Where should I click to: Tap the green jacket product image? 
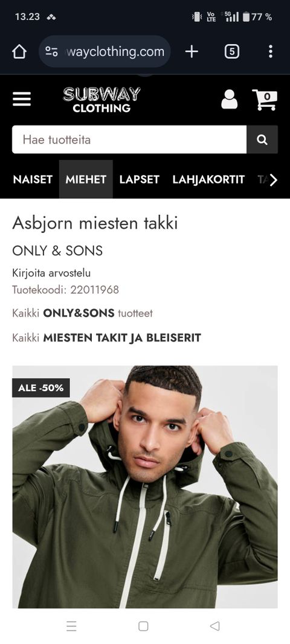pos(145,486)
